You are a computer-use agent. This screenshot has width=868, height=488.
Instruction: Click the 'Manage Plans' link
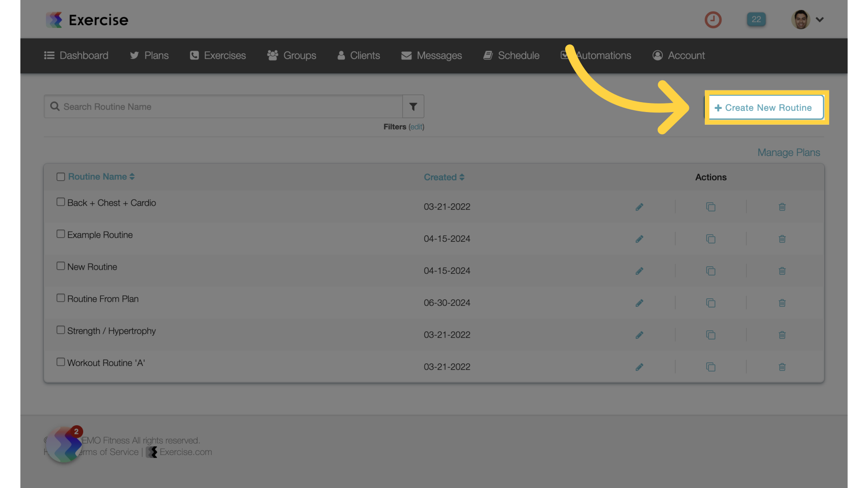click(x=788, y=151)
